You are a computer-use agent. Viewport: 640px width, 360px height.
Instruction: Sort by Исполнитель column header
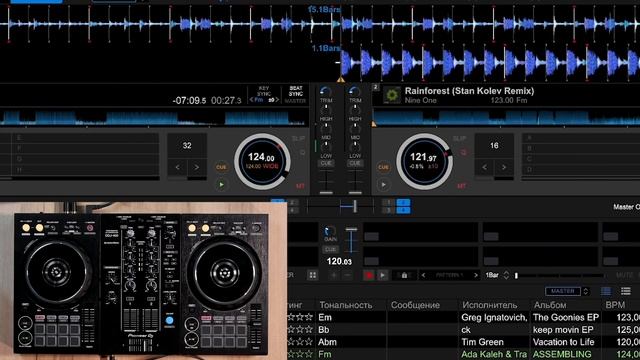[491, 305]
